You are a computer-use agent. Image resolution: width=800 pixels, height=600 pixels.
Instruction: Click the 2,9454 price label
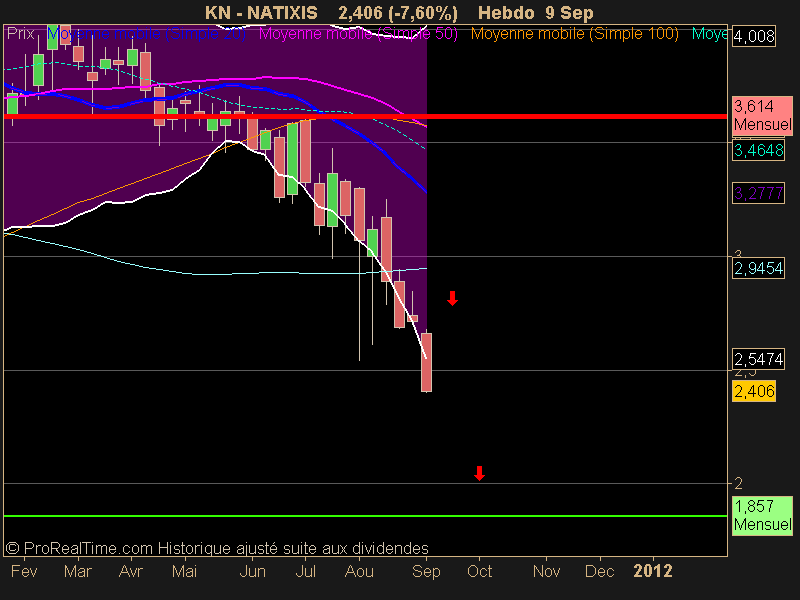(759, 268)
